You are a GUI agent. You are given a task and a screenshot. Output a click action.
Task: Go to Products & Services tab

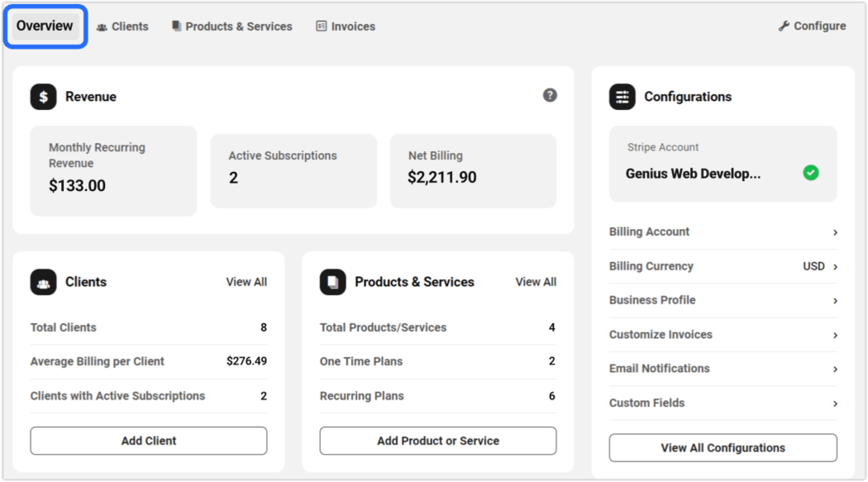(x=232, y=26)
